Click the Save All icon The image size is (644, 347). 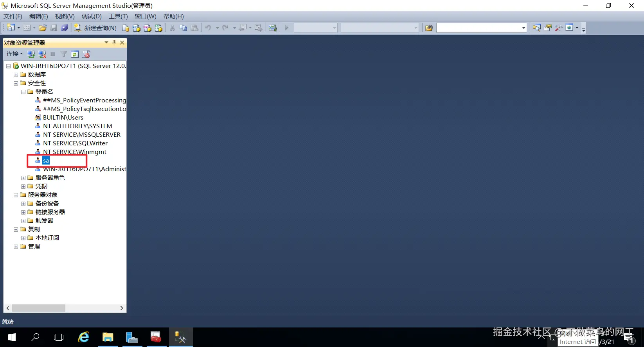(65, 28)
